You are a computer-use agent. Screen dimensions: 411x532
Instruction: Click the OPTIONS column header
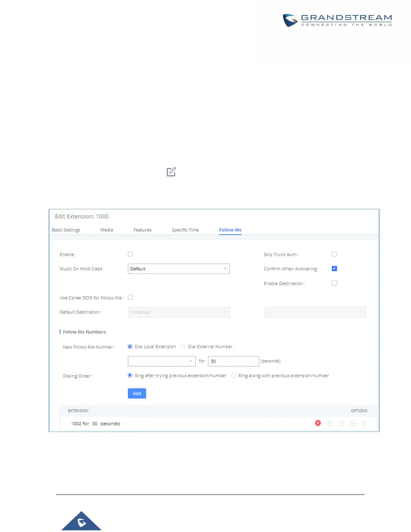[x=359, y=411]
